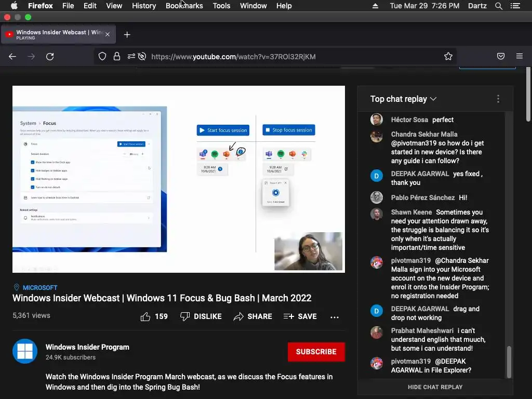Open Windows Insider Program channel name

pyautogui.click(x=87, y=347)
